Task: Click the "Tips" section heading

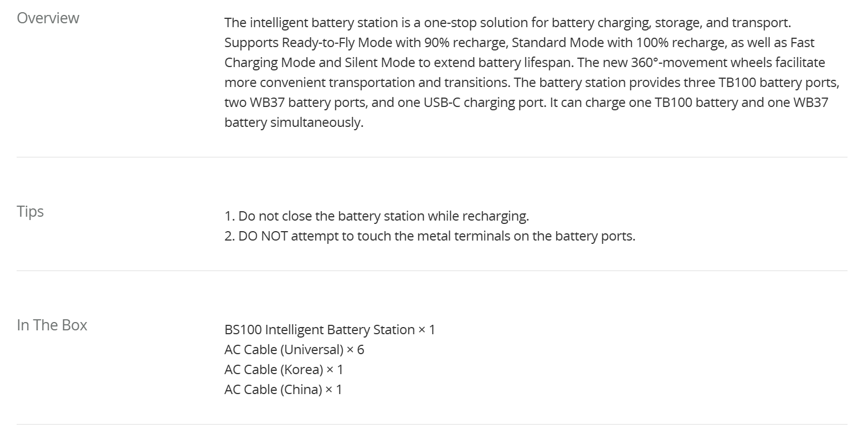Action: (30, 212)
